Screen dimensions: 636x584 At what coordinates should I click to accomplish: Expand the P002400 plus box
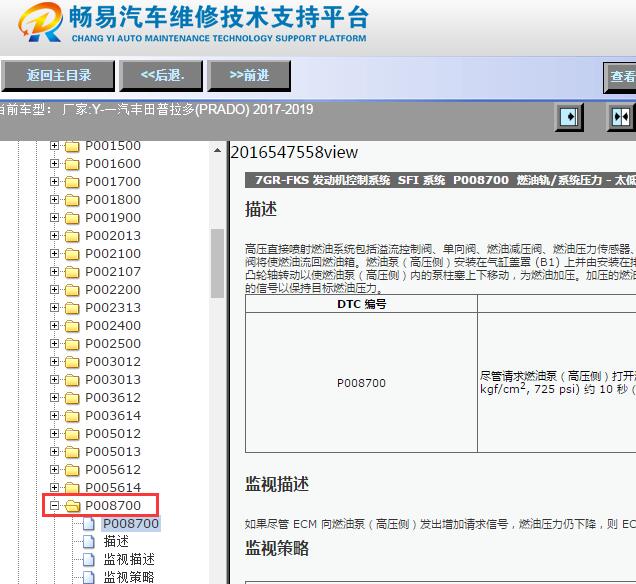(x=54, y=326)
